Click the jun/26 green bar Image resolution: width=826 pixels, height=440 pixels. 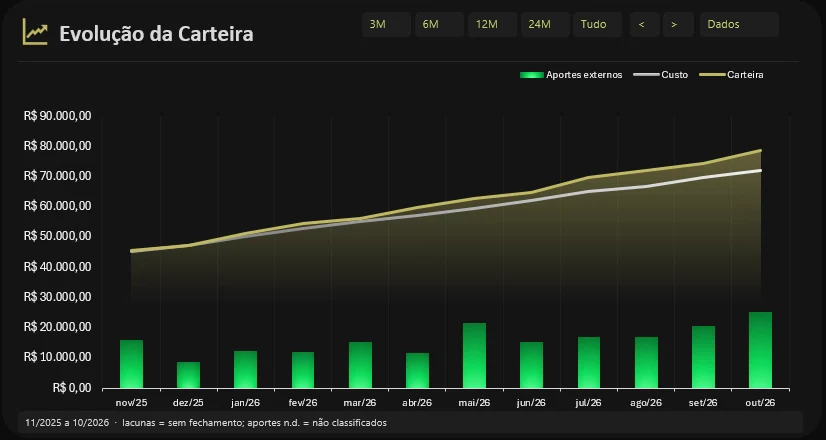click(x=532, y=365)
